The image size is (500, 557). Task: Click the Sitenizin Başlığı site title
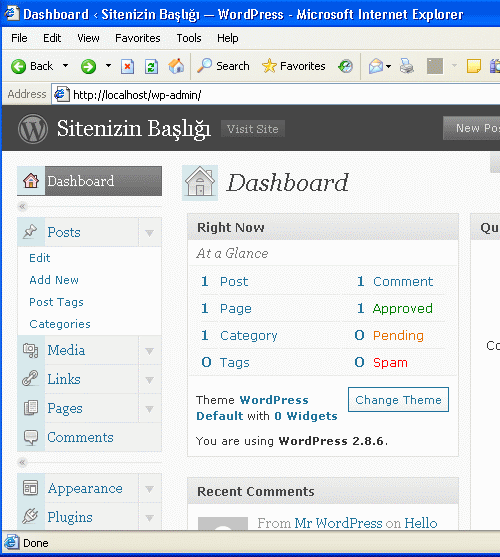coord(134,128)
